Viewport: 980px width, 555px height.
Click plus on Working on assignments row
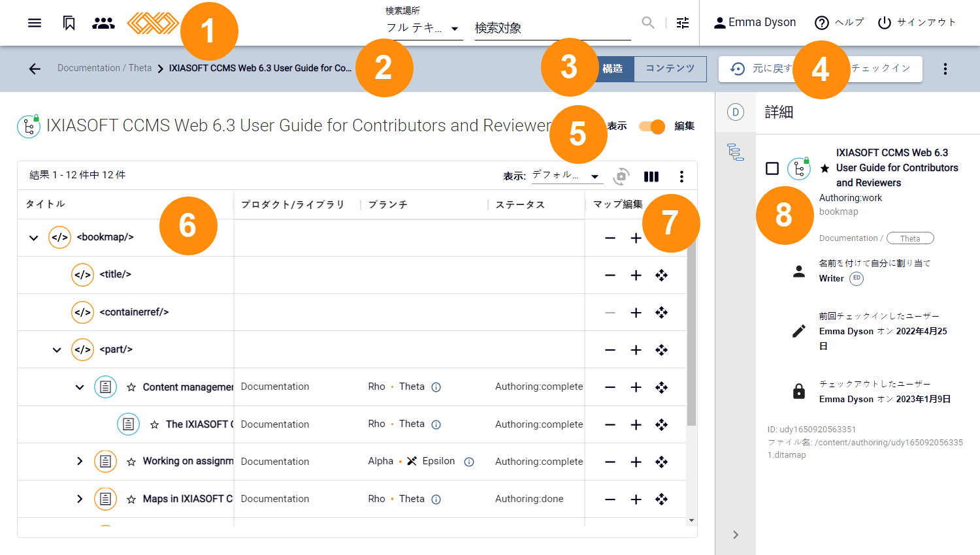point(636,462)
